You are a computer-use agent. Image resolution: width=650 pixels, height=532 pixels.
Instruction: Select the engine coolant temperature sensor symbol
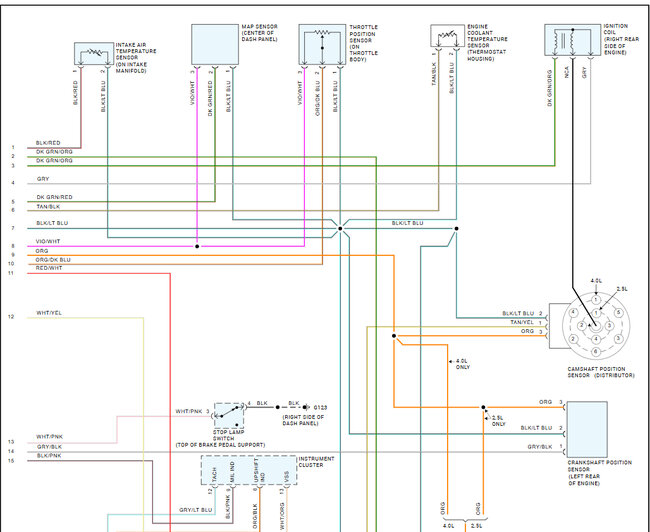[x=447, y=36]
